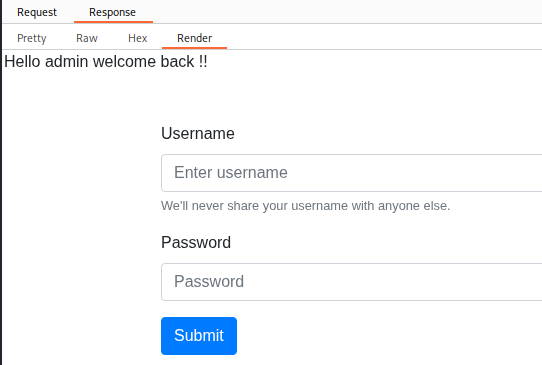The height and width of the screenshot is (365, 542).
Task: Click the dark left panel border
Action: (1, 182)
